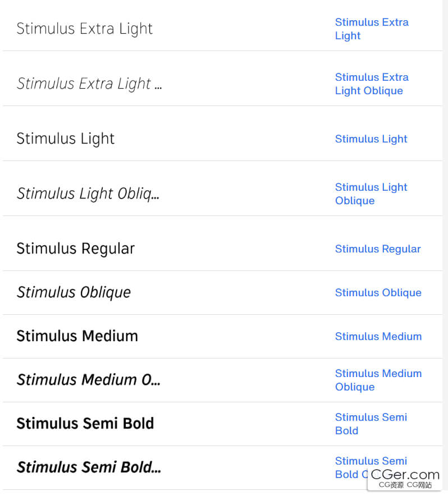Open the Stimulus Medium Oblique link
The width and height of the screenshot is (448, 496).
click(378, 380)
